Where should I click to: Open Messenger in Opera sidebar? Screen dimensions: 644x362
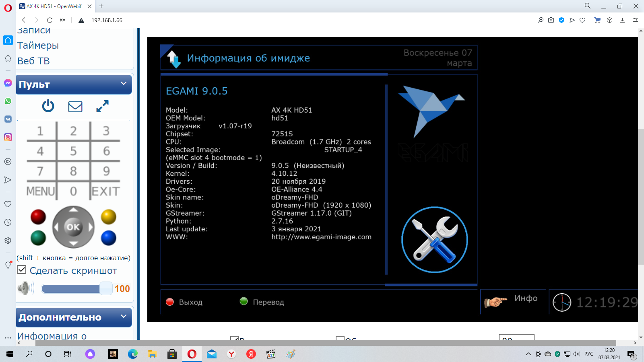(8, 83)
